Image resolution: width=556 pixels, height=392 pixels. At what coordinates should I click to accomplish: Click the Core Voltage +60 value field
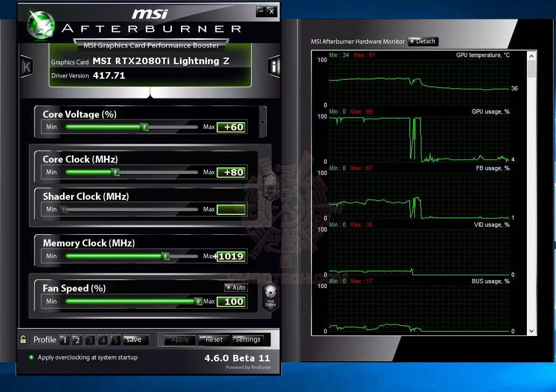(231, 127)
